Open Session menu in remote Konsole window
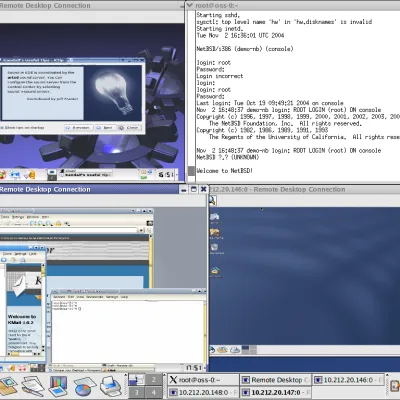Image resolution: width=400 pixels, height=400 pixels. pyautogui.click(x=59, y=297)
